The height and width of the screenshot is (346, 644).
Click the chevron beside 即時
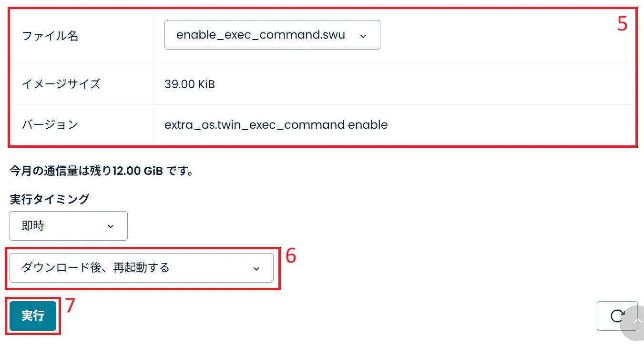pos(111,226)
